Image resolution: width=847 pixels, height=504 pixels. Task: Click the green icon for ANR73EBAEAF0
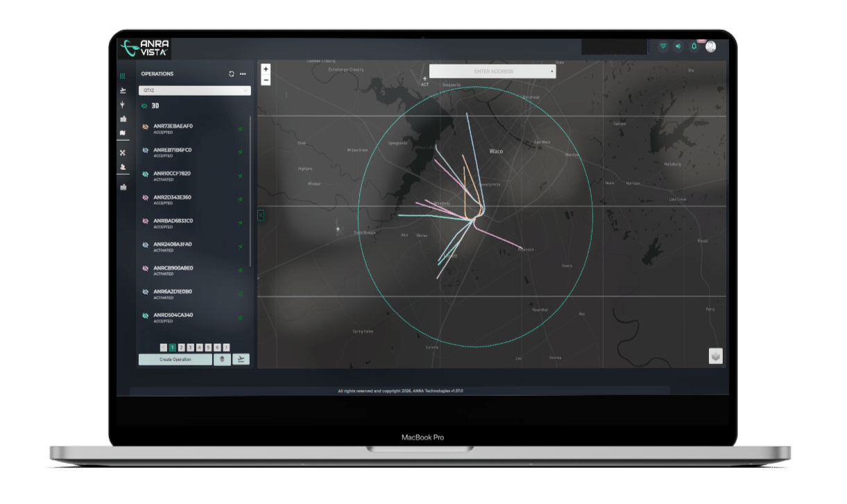tap(241, 128)
